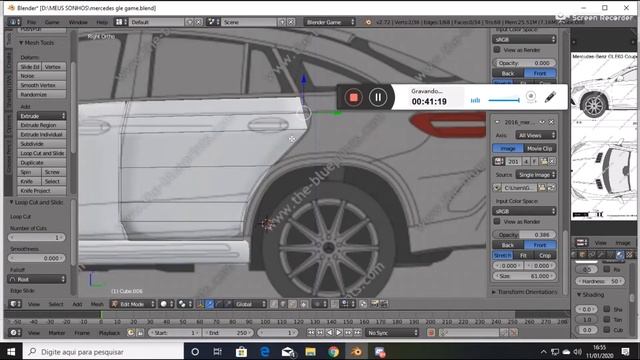Open the File menu
This screenshot has width=640, height=360.
[x=31, y=22]
